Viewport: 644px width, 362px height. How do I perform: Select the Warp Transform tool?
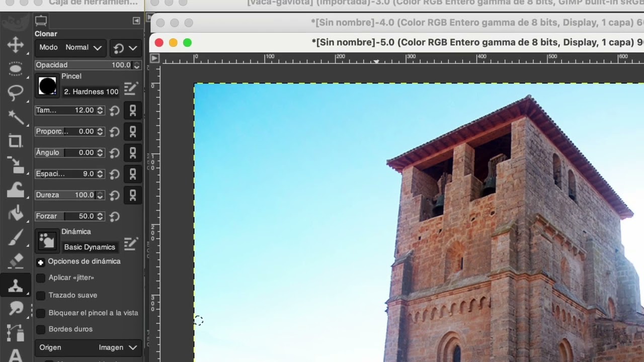15,190
